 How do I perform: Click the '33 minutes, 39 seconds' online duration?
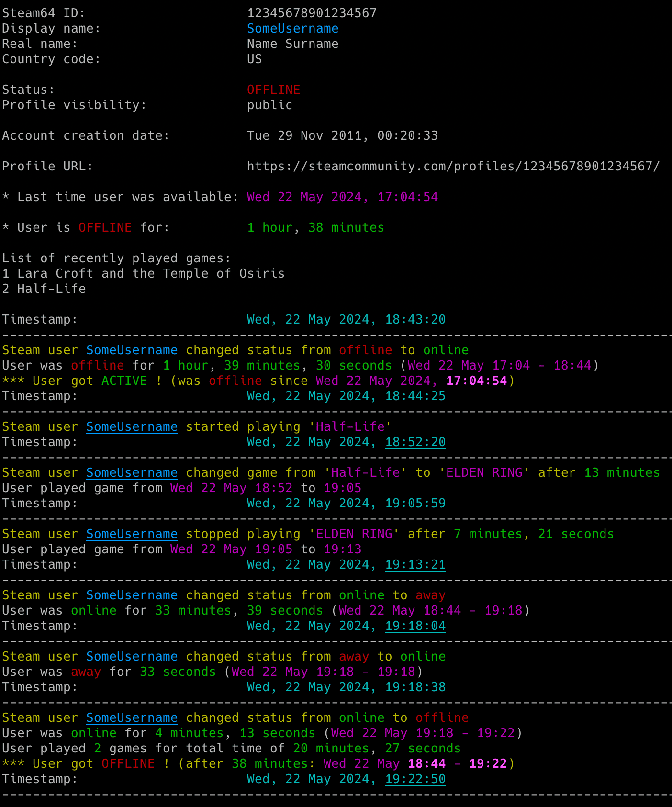point(239,611)
